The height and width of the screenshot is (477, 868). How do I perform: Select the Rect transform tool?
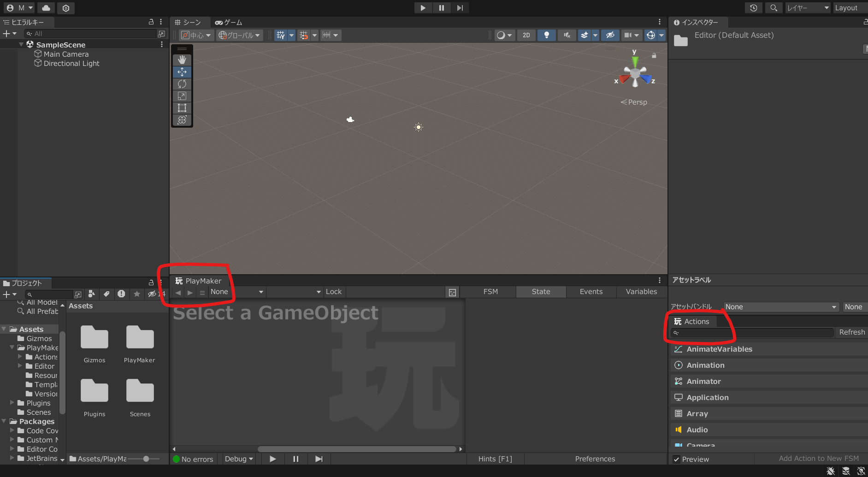point(182,108)
